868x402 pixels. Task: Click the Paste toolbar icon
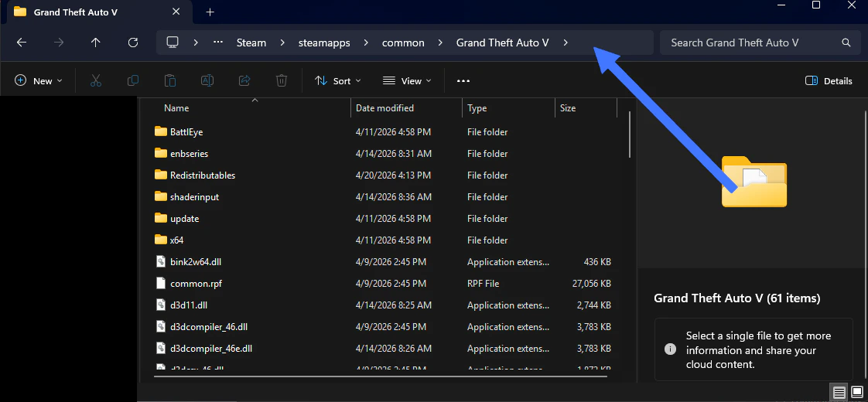[x=170, y=80]
